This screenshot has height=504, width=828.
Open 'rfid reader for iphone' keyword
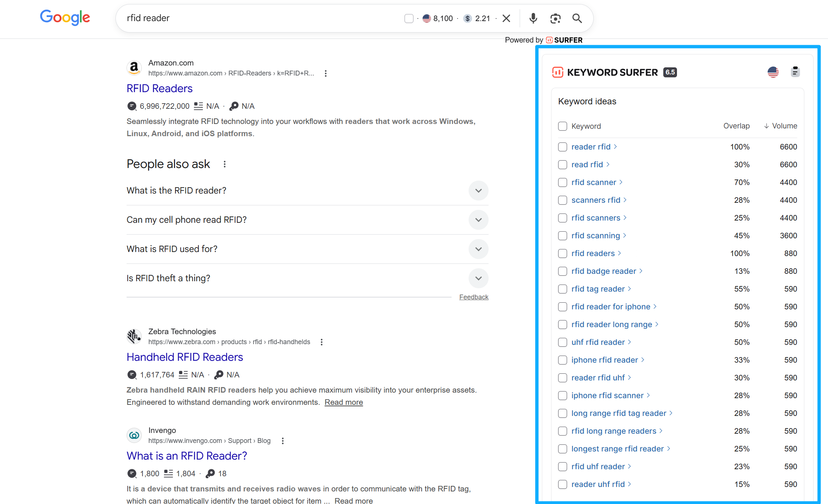click(x=611, y=307)
